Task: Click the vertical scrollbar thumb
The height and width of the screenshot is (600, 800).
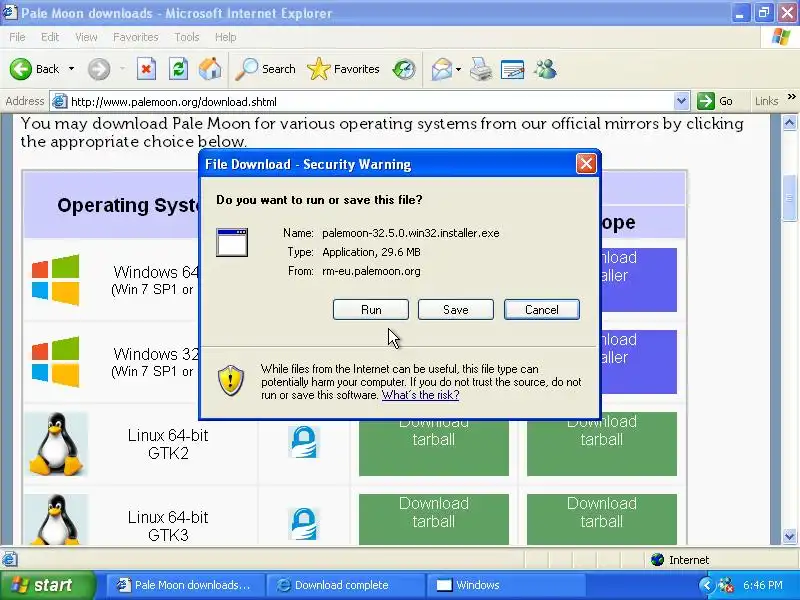Action: coord(789,197)
